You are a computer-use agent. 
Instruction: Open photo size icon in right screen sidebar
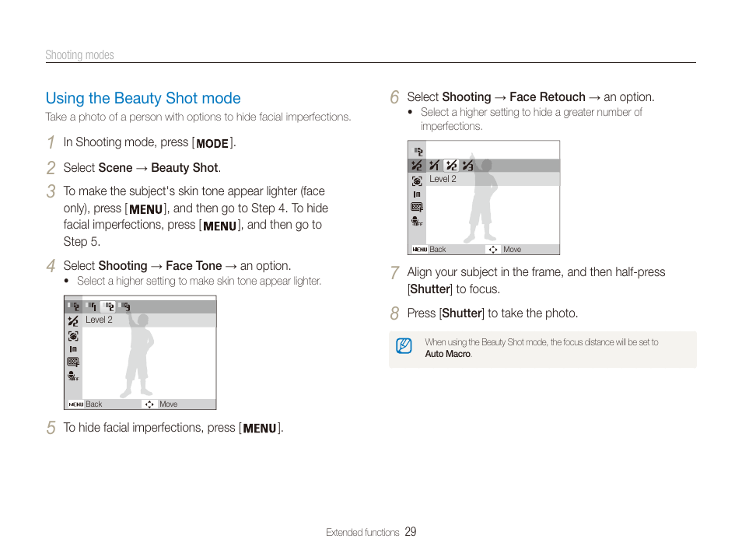(x=417, y=194)
